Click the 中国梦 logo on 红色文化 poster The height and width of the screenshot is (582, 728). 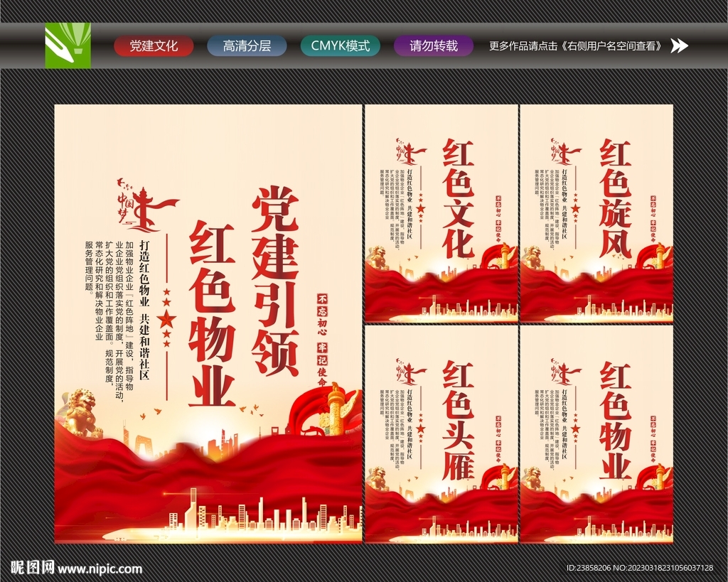[410, 152]
